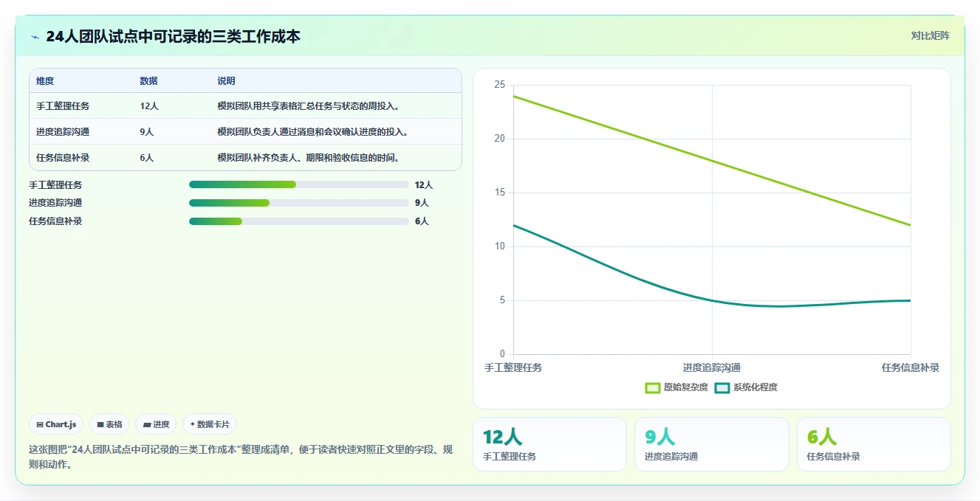
Task: Open the 12人 手工整理任务 data card
Action: 549,444
